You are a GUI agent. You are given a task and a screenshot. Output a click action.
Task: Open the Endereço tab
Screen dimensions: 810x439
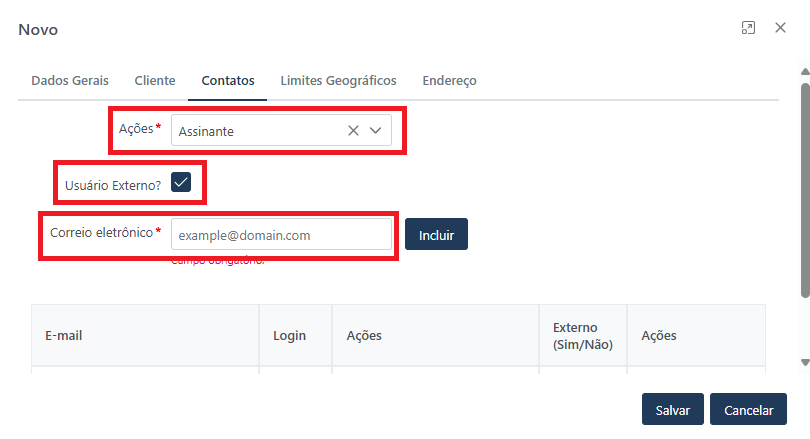449,80
